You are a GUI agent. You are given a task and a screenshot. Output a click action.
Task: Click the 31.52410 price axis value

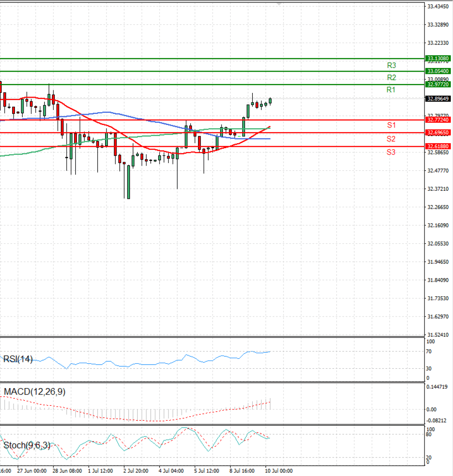pos(438,335)
